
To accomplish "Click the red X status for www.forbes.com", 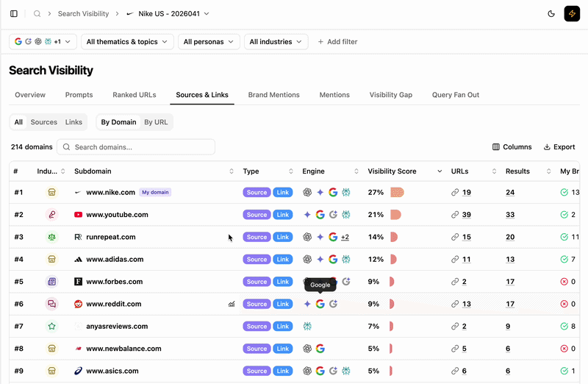I will pyautogui.click(x=564, y=282).
